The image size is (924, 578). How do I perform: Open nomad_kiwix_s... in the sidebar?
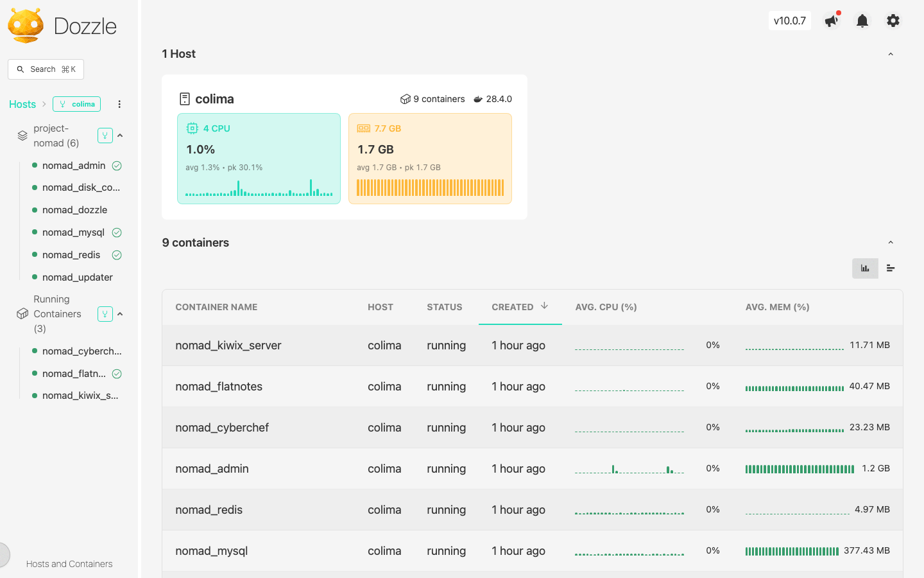[80, 396]
